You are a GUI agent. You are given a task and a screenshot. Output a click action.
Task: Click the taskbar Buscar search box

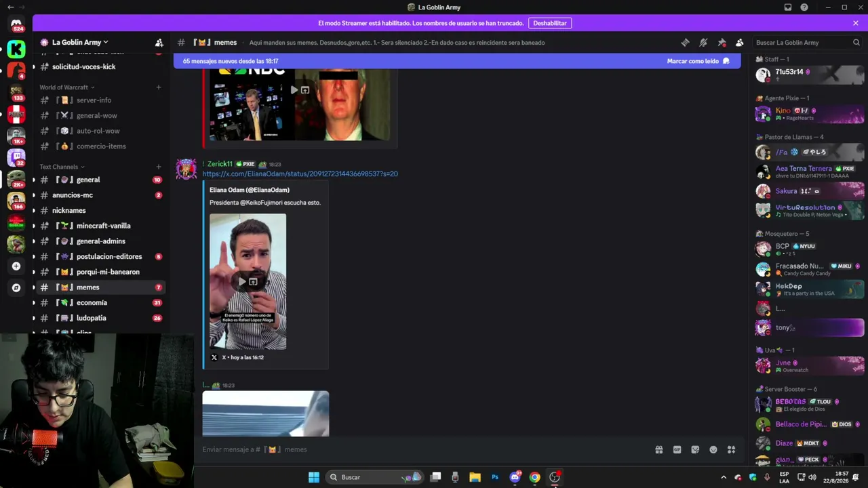(x=375, y=477)
